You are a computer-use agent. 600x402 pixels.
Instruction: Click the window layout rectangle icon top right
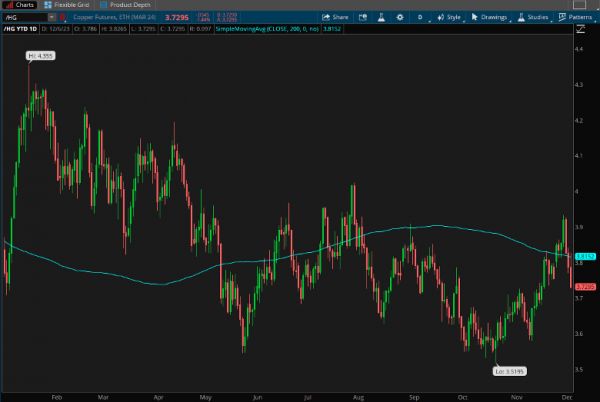(579, 5)
